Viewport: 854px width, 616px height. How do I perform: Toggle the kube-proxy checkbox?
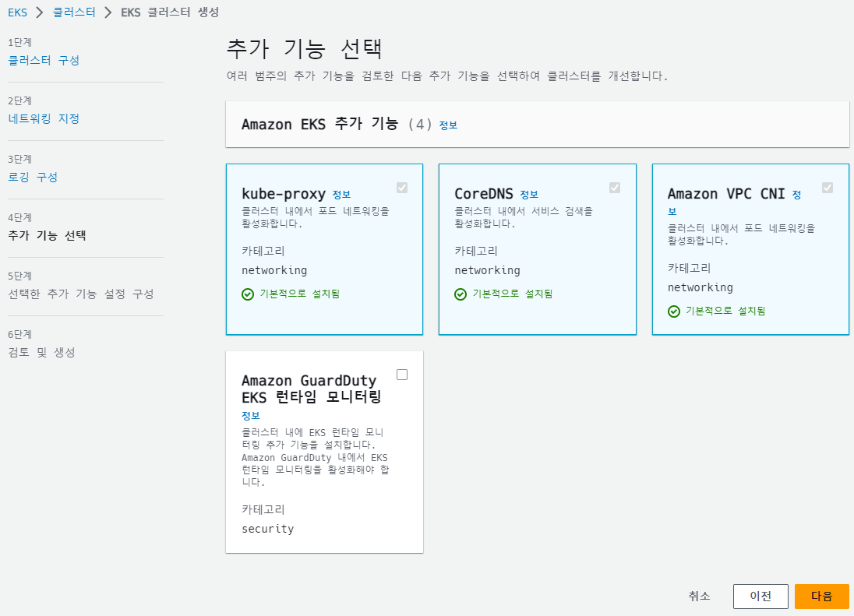pyautogui.click(x=402, y=188)
